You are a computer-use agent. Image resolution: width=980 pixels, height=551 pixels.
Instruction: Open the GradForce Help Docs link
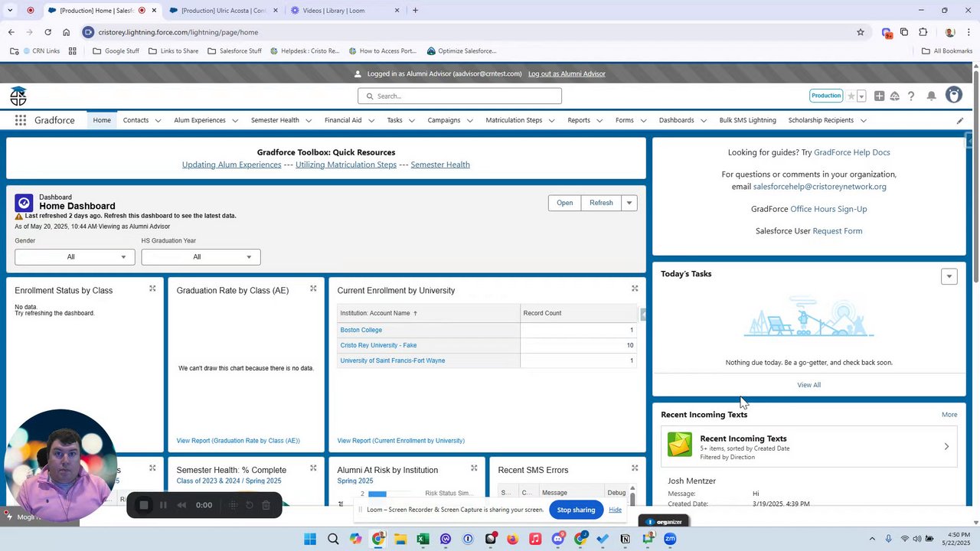coord(851,152)
